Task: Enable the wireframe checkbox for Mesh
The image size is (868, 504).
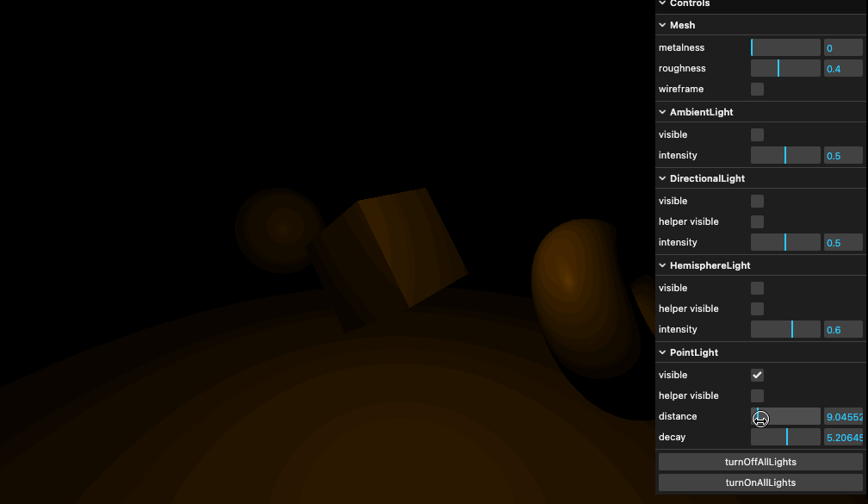Action: [x=757, y=89]
